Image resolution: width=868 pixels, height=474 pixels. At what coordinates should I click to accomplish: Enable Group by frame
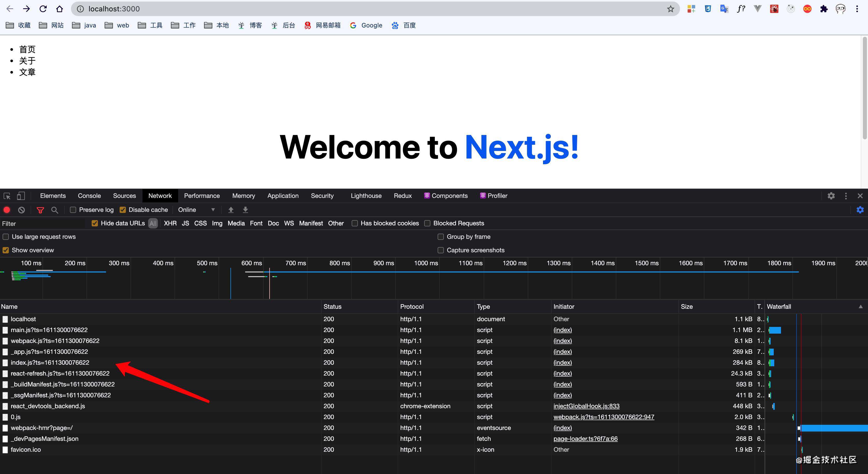(x=440, y=237)
